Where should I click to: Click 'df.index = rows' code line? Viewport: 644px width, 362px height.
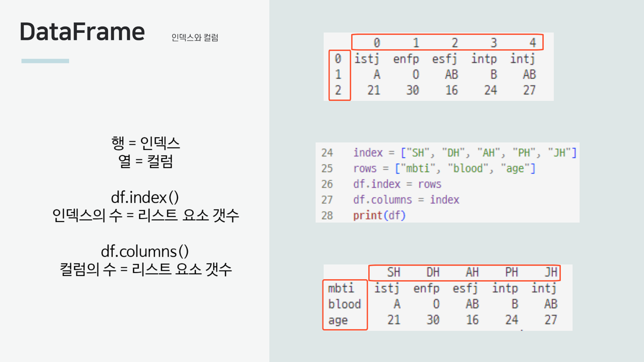pyautogui.click(x=397, y=184)
